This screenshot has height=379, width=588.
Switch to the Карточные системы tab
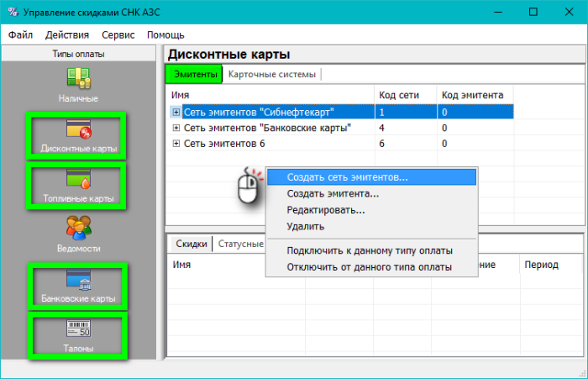272,75
